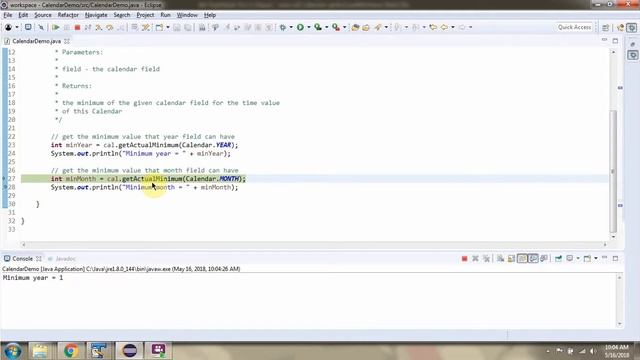The width and height of the screenshot is (640, 360).
Task: Toggle Drop to Frame button in the toolbar
Action: (x=134, y=27)
